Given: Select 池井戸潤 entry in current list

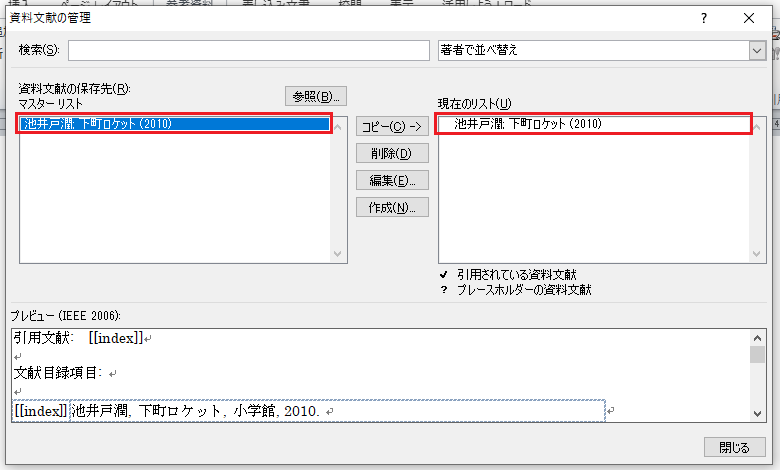Looking at the screenshot, I should tap(593, 123).
